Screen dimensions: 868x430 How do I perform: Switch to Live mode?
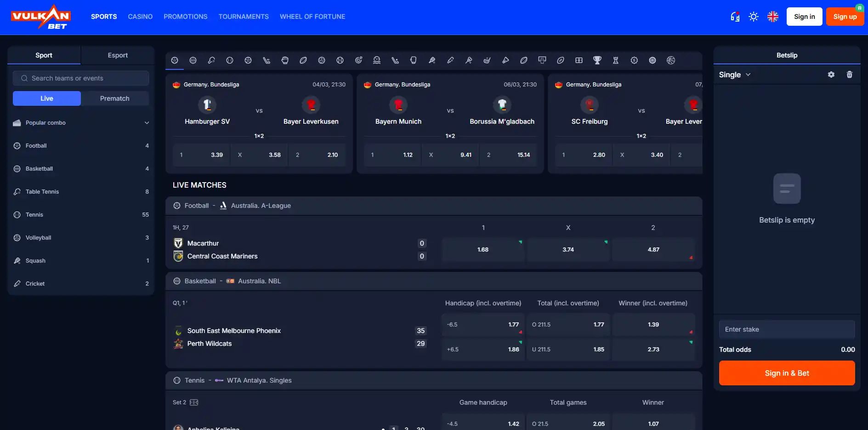tap(47, 98)
